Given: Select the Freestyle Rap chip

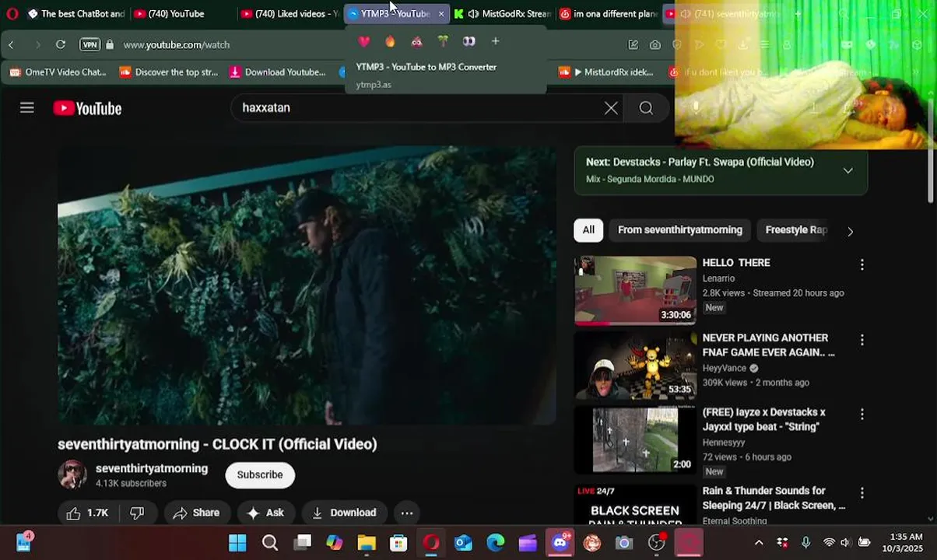Looking at the screenshot, I should click(795, 230).
